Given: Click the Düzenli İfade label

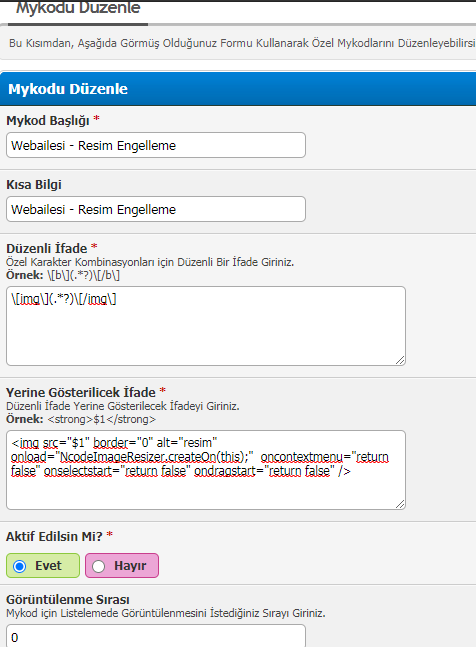Looking at the screenshot, I should pyautogui.click(x=47, y=248).
